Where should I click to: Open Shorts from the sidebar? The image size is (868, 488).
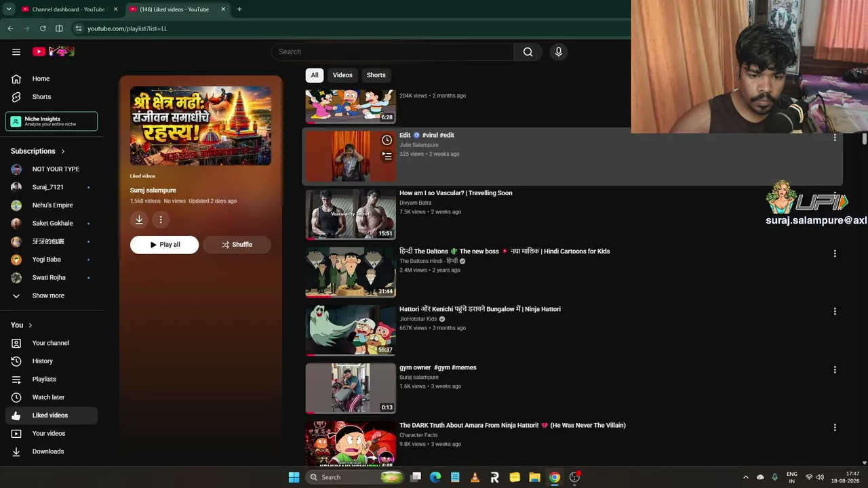52,97
